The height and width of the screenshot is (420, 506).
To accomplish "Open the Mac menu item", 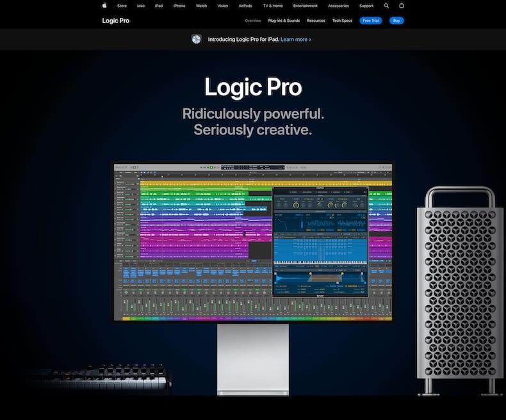I will [141, 6].
